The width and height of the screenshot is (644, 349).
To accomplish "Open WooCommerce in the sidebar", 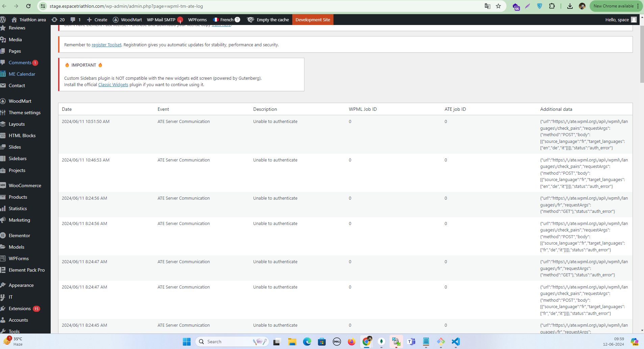I will coord(25,185).
